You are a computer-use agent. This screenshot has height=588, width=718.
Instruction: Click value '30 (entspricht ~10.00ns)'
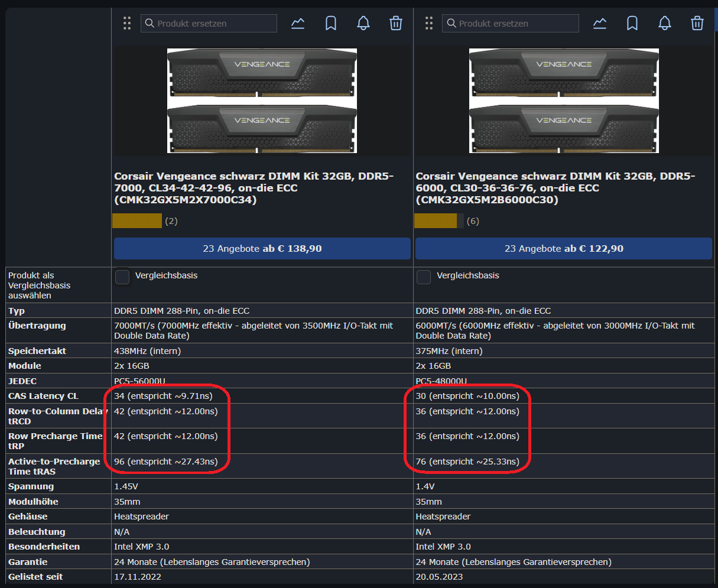pyautogui.click(x=467, y=396)
